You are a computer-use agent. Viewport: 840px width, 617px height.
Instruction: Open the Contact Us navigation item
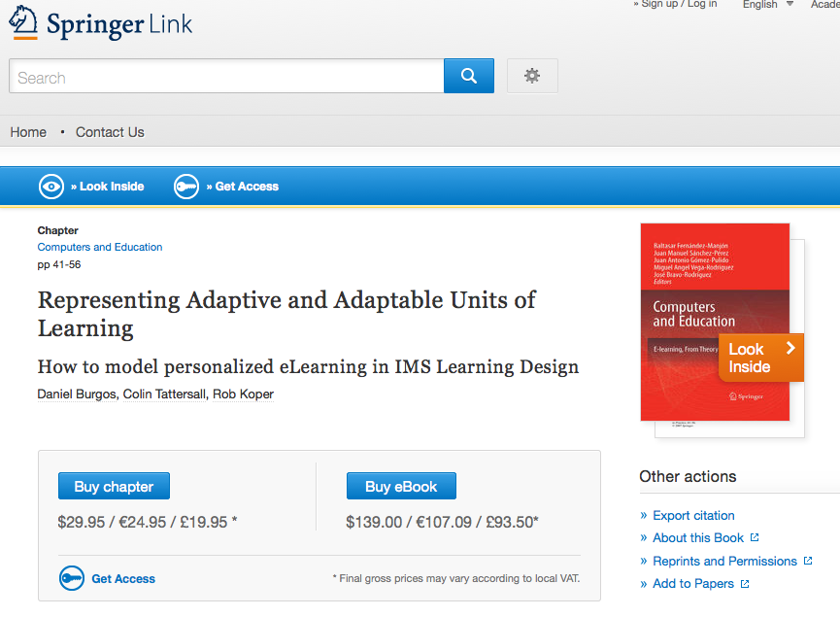(110, 132)
